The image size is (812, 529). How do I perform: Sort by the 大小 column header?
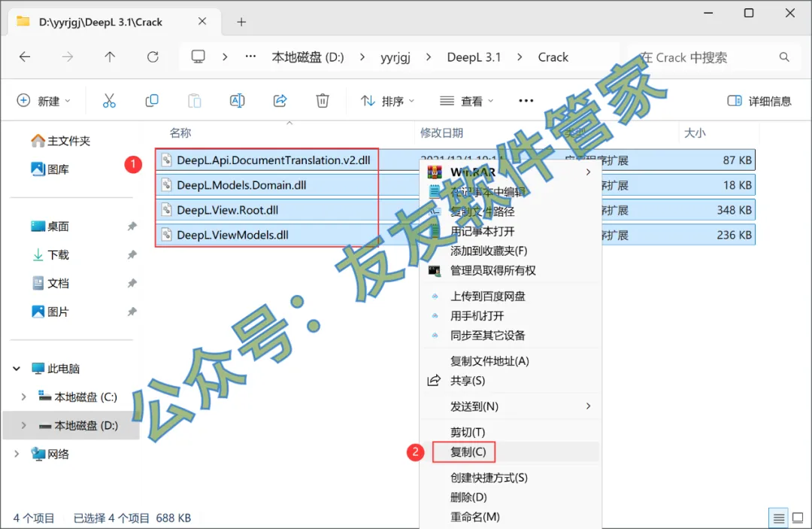tap(695, 132)
